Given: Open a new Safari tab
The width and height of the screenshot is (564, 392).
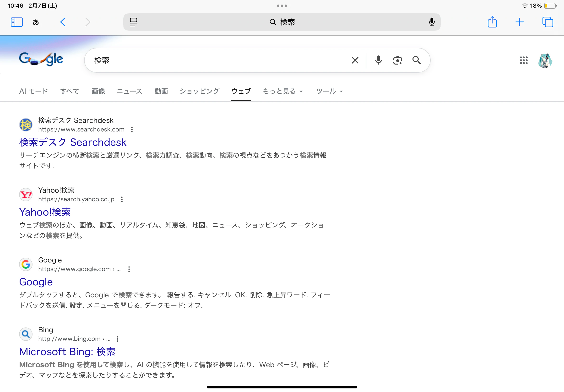Looking at the screenshot, I should [x=520, y=22].
